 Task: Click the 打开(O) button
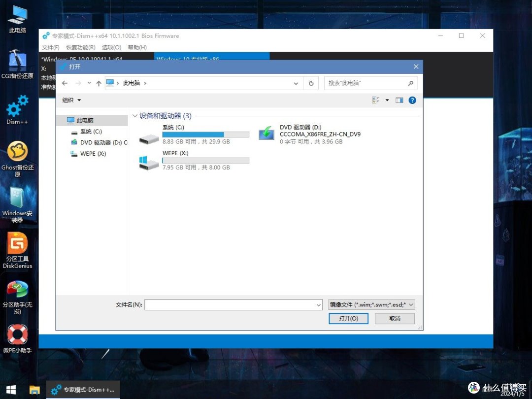pos(348,319)
